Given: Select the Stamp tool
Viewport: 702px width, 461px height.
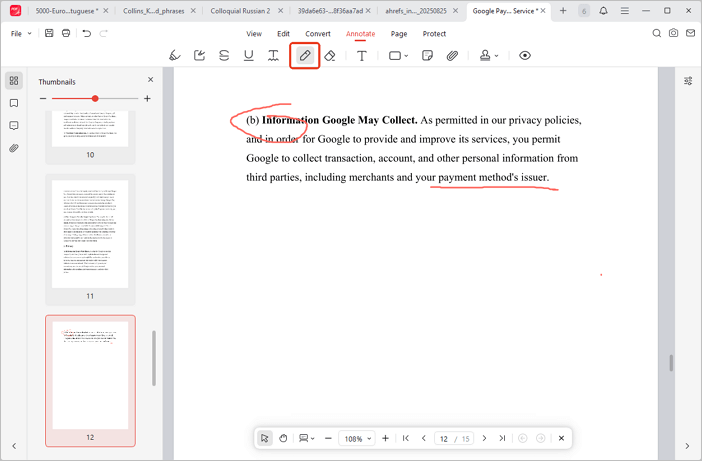Looking at the screenshot, I should coord(485,55).
